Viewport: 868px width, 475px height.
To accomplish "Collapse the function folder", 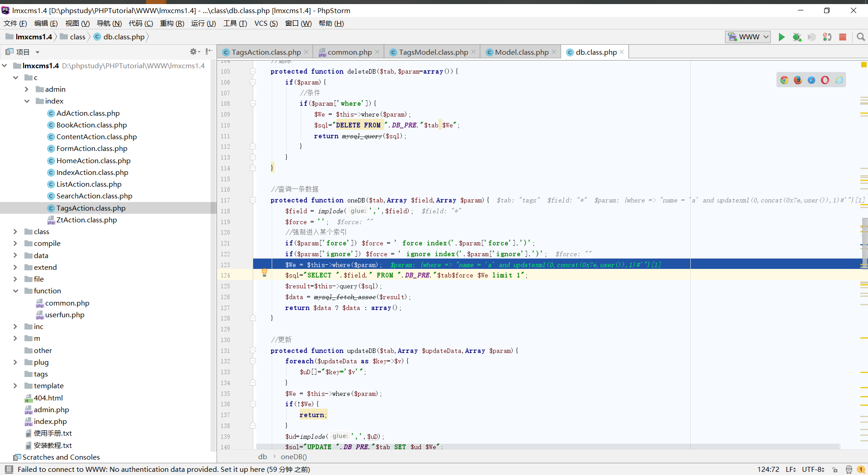I will (x=15, y=291).
